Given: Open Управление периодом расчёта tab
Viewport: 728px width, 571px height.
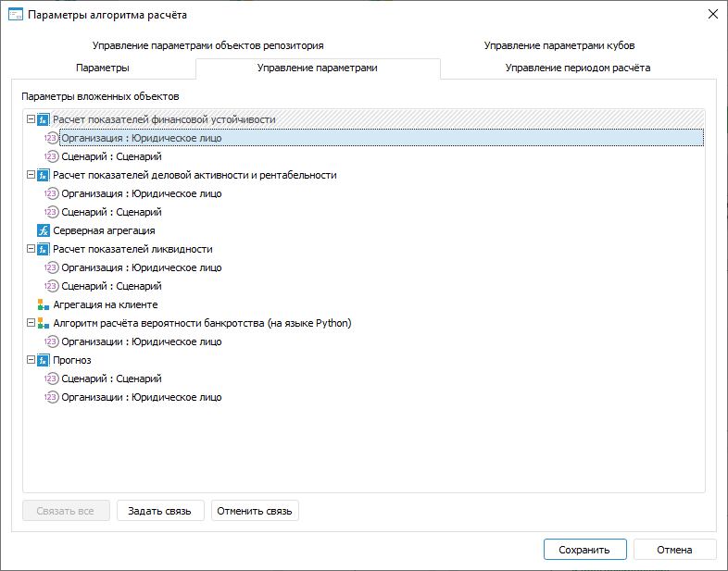Looking at the screenshot, I should [x=578, y=68].
